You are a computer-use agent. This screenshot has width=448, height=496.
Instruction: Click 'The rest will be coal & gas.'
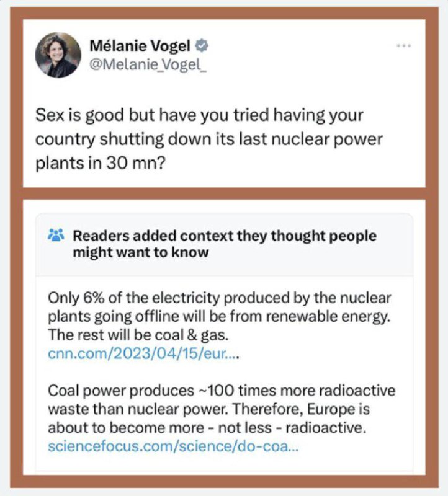click(x=138, y=335)
